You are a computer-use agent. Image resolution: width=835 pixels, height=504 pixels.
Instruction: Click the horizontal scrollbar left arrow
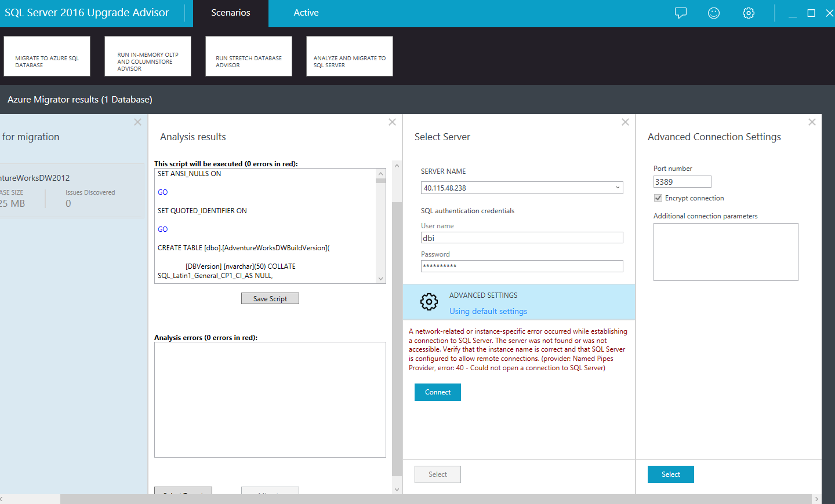pos(2,499)
